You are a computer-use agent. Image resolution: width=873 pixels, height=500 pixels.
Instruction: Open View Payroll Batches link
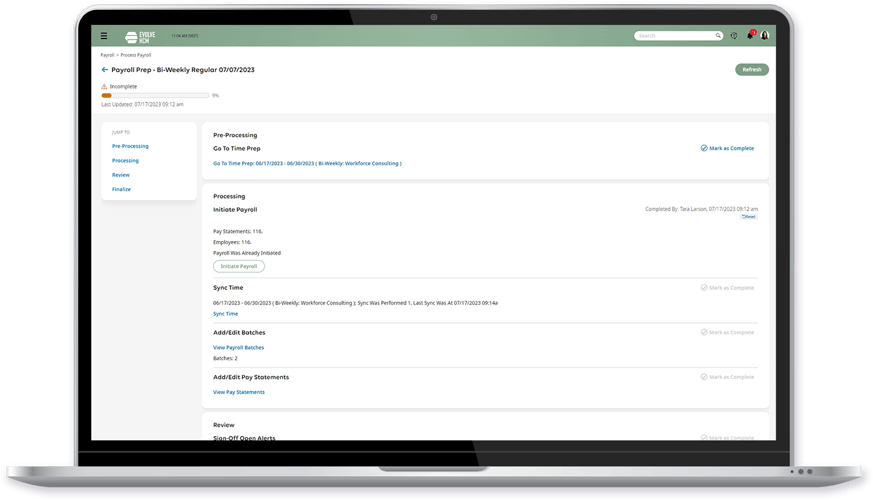(238, 347)
